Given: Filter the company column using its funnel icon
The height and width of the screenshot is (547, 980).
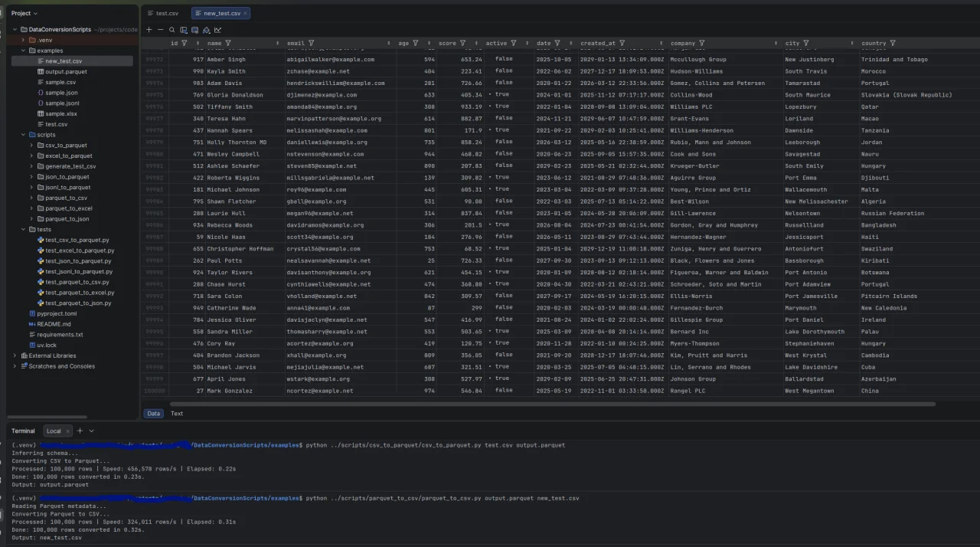Looking at the screenshot, I should 702,44.
